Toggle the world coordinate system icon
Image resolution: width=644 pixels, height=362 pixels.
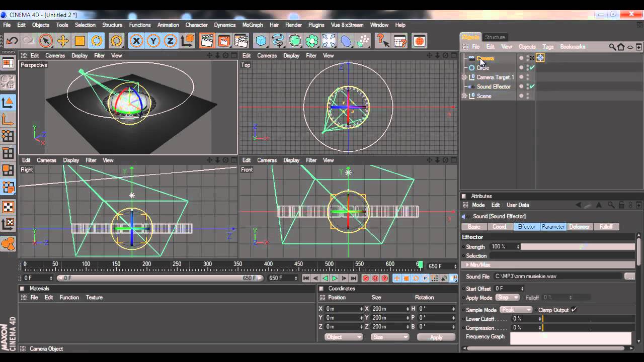pyautogui.click(x=187, y=41)
